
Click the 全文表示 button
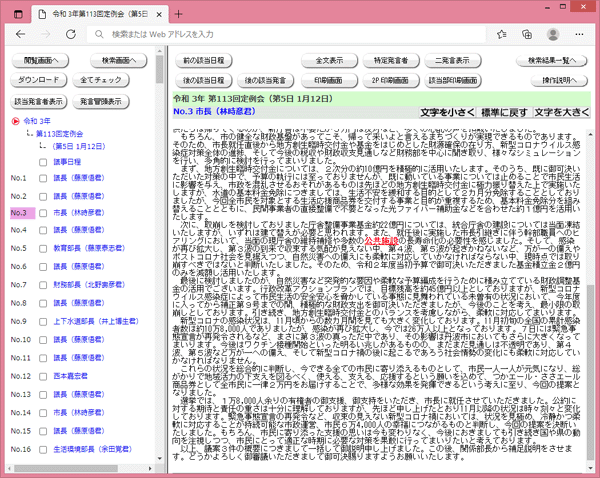click(329, 60)
